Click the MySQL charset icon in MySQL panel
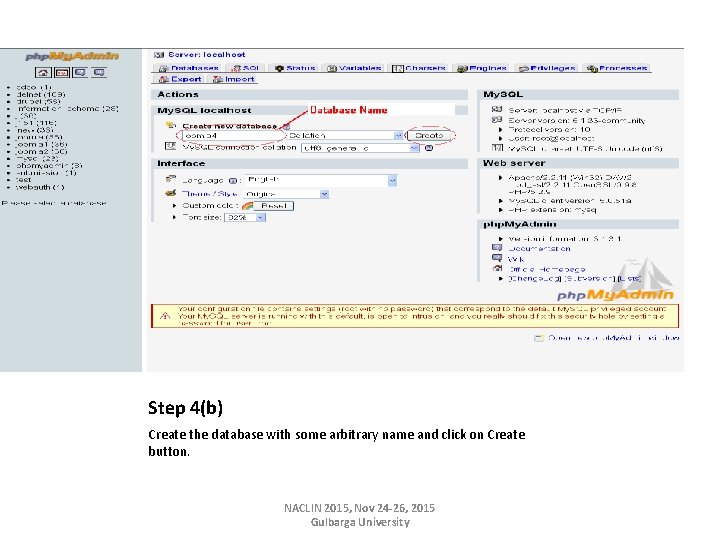Screen dimensions: 720x540 (x=497, y=148)
